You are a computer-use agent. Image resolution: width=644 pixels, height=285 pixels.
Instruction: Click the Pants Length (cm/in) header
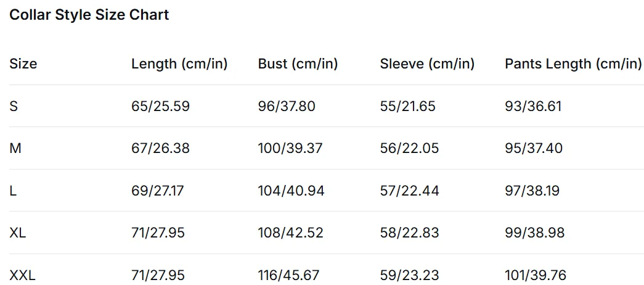573,64
